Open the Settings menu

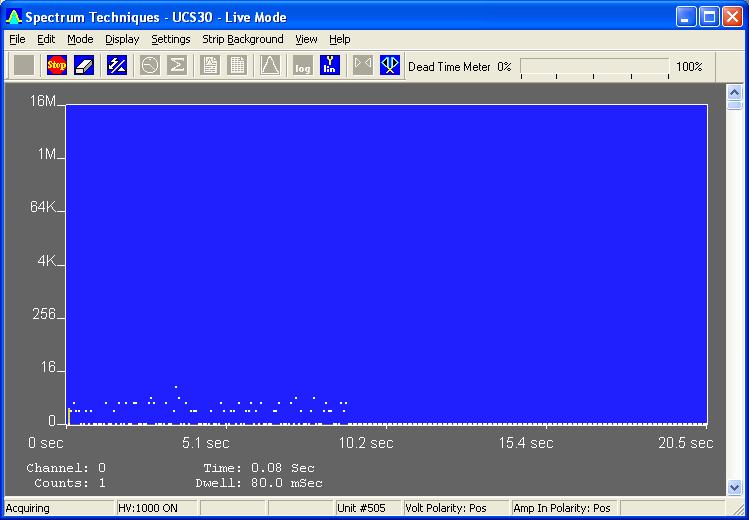171,39
